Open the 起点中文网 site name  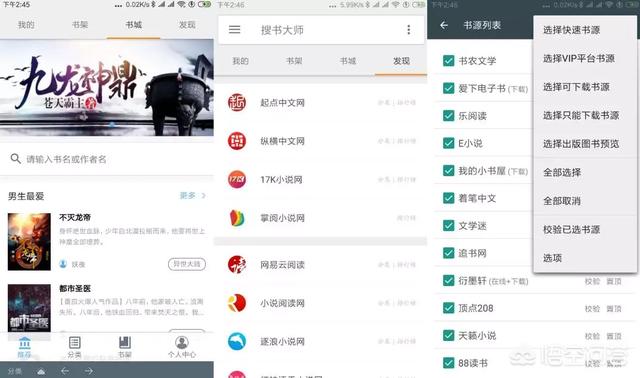(x=282, y=102)
